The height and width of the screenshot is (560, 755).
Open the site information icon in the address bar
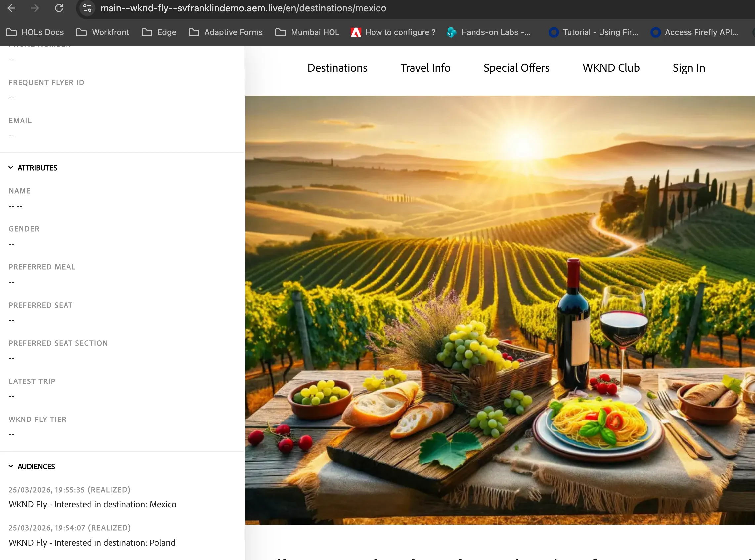click(87, 8)
